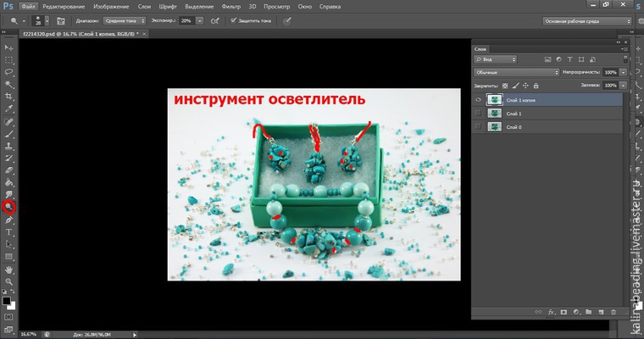Open the Opacity slider arrow
The height and width of the screenshot is (339, 644).
click(x=623, y=72)
